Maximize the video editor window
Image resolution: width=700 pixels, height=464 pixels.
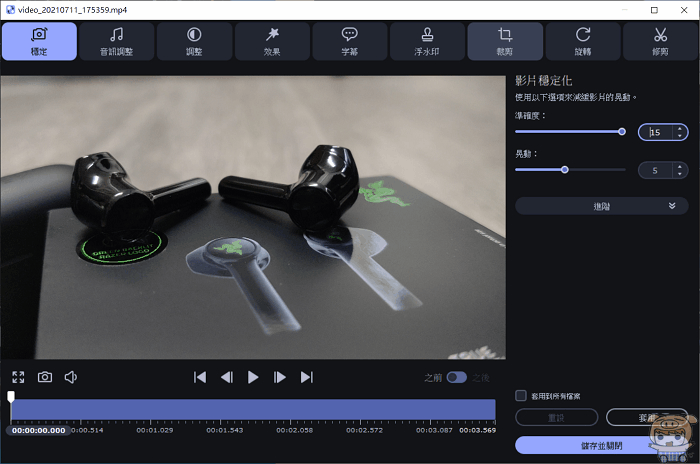(x=654, y=10)
